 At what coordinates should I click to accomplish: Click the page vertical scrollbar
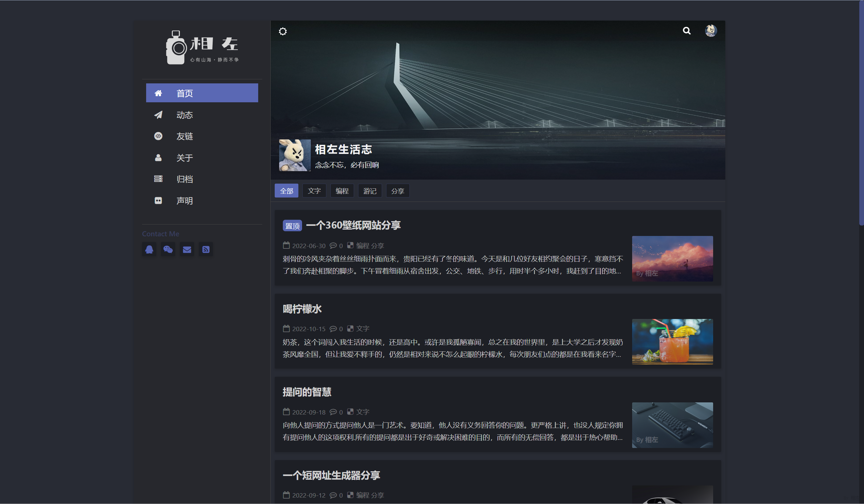pos(861,113)
